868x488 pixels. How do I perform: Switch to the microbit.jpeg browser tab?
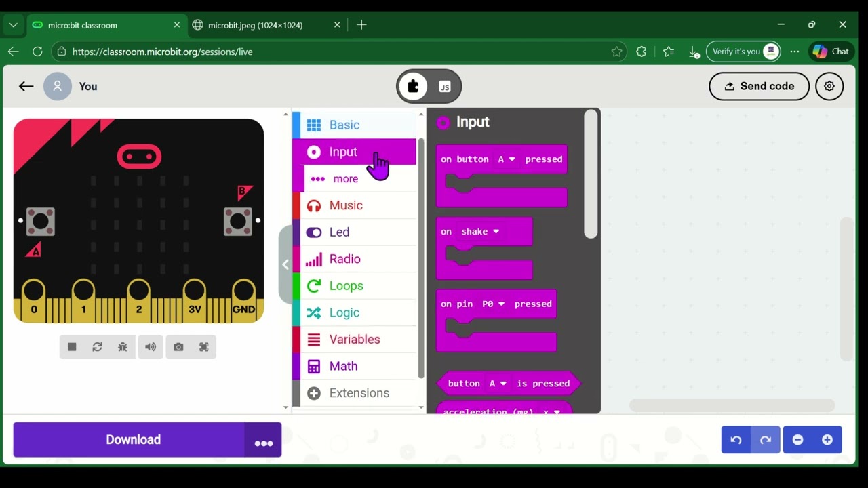point(255,25)
